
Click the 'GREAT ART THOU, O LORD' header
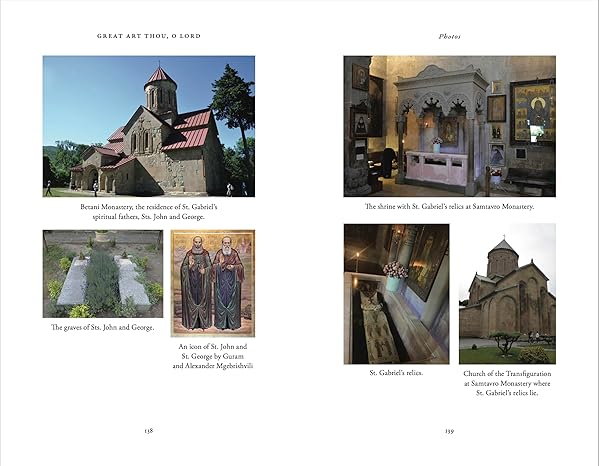tap(149, 36)
